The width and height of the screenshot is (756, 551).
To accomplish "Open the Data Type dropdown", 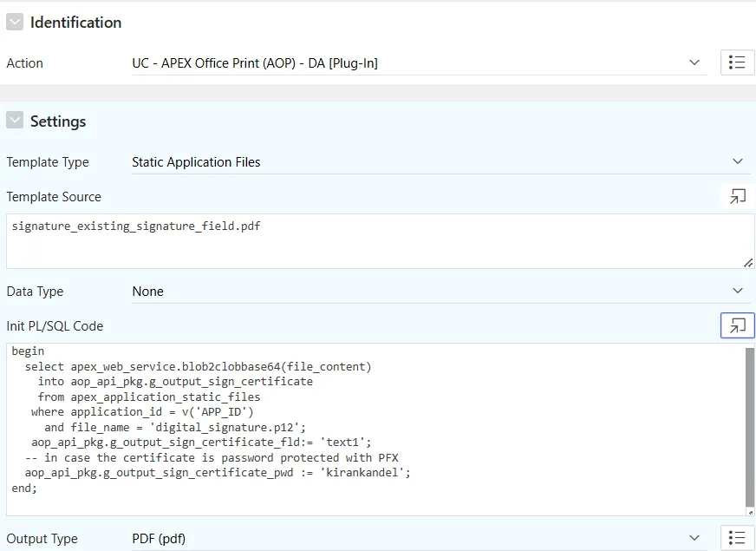I will [x=440, y=292].
